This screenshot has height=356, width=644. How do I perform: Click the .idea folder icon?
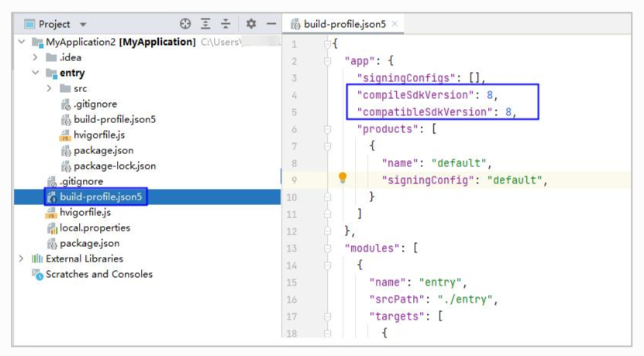(x=51, y=57)
